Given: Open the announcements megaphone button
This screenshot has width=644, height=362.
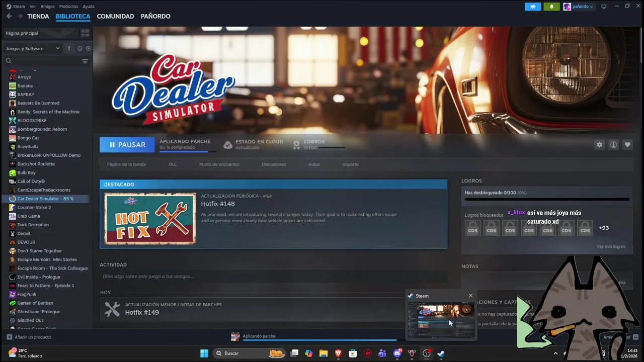Looking at the screenshot, I should tap(533, 7).
